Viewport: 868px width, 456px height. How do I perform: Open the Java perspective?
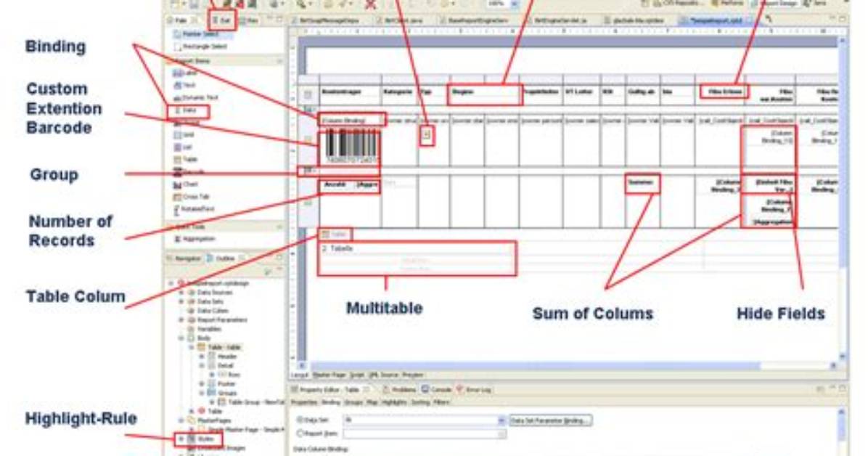click(x=816, y=4)
